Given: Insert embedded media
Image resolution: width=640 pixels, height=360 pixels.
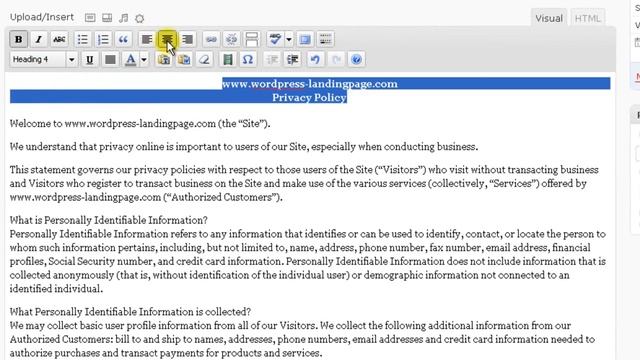Looking at the screenshot, I should pos(228,60).
